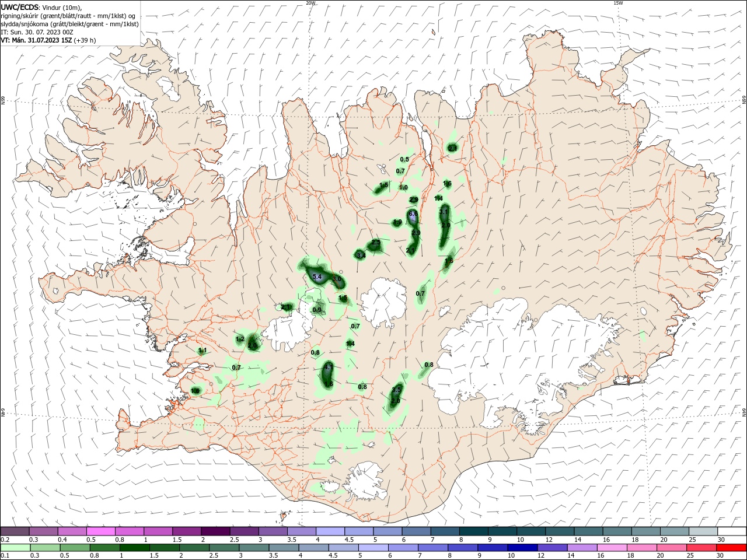This screenshot has width=747, height=560.
Task: Click the bright pink 0.5 swatch in the sleet legend
Action: click(x=100, y=531)
